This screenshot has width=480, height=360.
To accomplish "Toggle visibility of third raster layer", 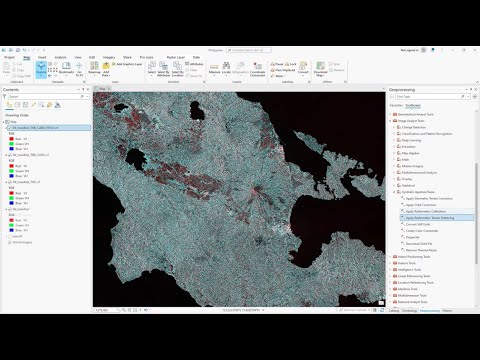I will coord(10,182).
